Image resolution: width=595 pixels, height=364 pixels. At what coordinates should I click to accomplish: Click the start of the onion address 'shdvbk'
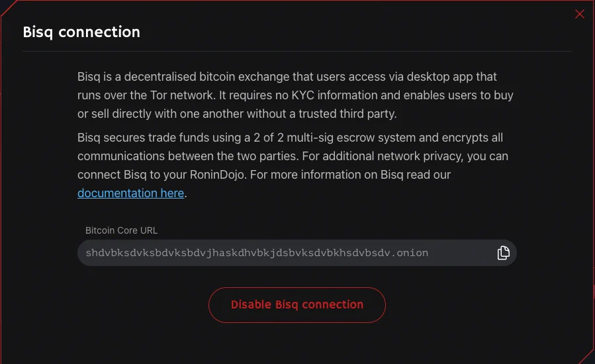(103, 253)
